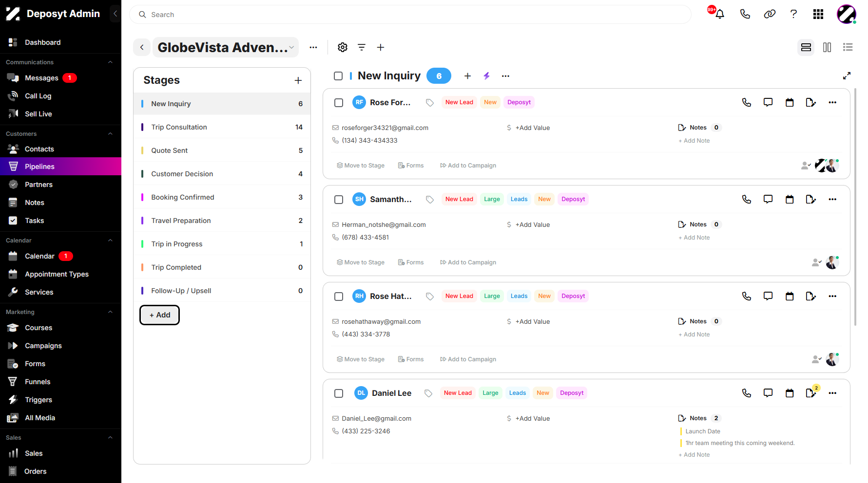Open pipeline settings gear icon
This screenshot has width=868, height=483.
tap(343, 47)
